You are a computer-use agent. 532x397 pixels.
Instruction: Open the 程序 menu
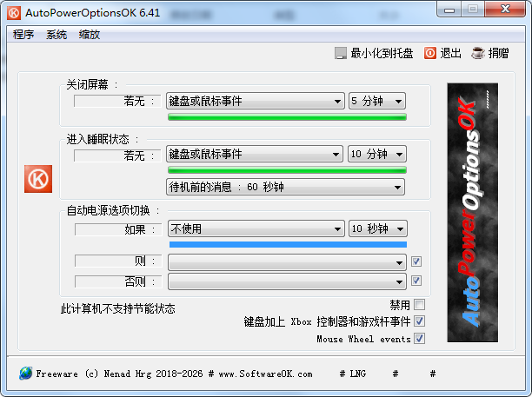coord(23,35)
